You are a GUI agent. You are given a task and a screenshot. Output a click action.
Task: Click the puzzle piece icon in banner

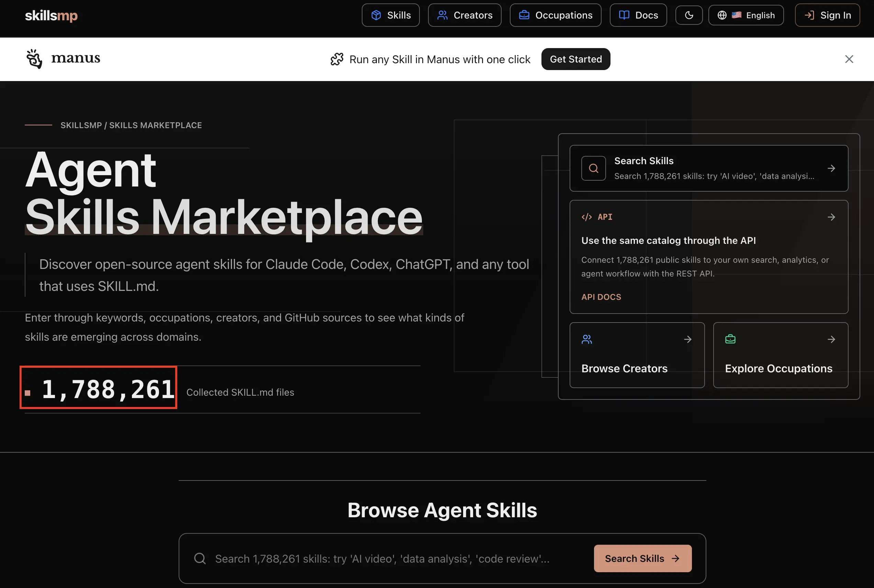pos(337,59)
